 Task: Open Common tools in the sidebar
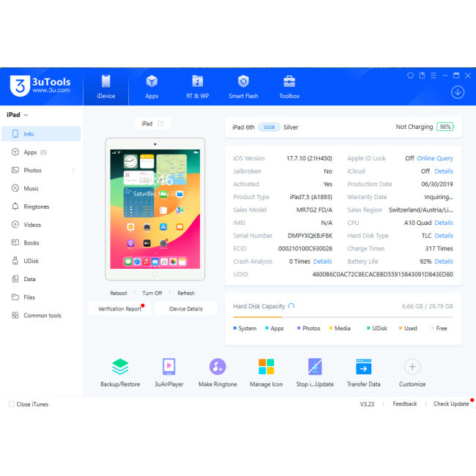pyautogui.click(x=41, y=316)
